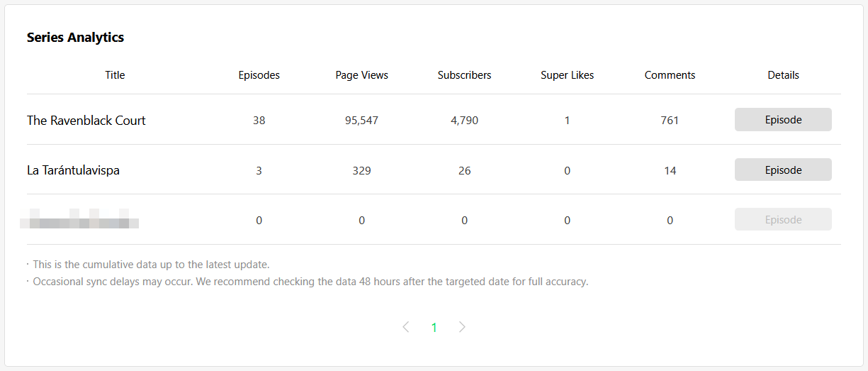Screen dimensions: 868x371
Task: Go to the next page arrow
Action: tap(462, 327)
